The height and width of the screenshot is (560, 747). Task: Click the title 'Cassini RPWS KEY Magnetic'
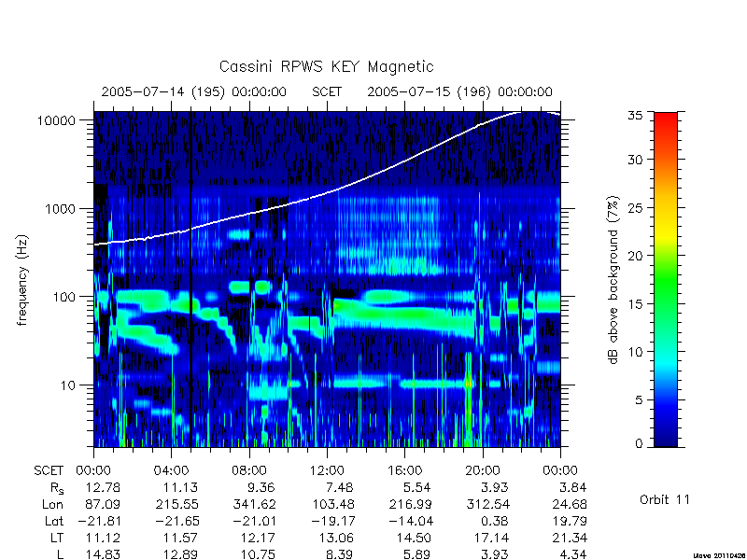[x=326, y=66]
